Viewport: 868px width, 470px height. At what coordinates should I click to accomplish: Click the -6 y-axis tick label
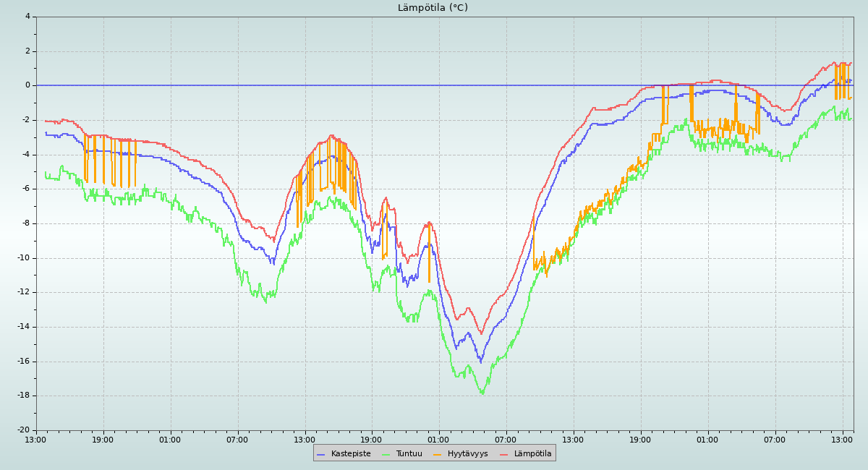25,189
